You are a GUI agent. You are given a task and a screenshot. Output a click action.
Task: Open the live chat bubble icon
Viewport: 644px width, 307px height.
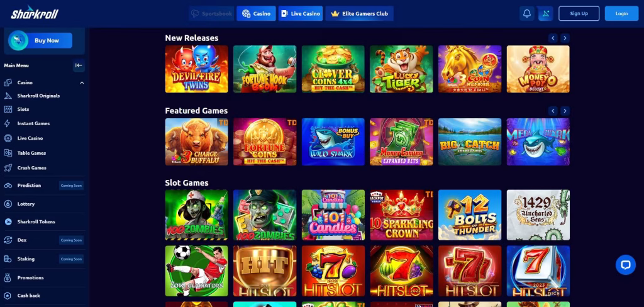point(626,265)
